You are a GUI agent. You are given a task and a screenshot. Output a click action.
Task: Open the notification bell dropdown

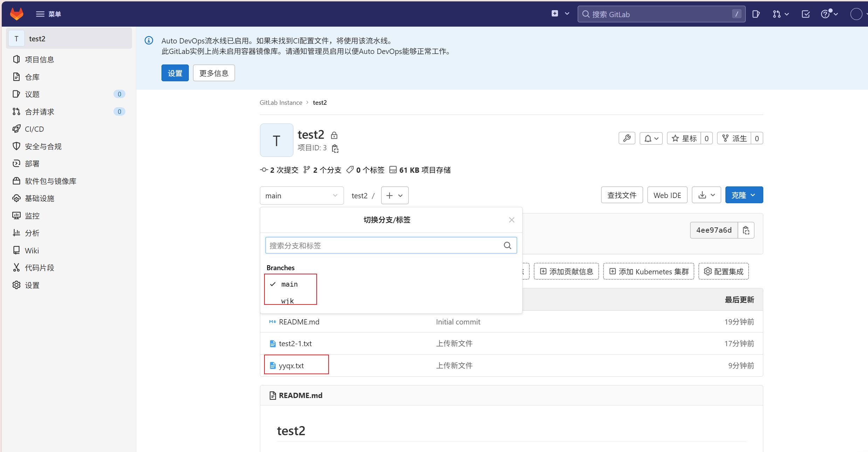(651, 138)
